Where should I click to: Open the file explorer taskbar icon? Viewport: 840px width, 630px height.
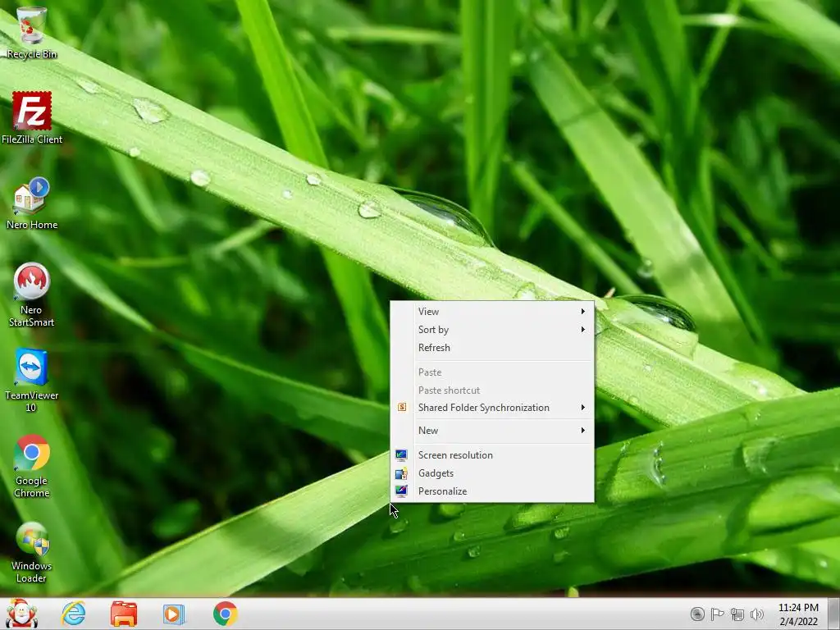pos(124,614)
